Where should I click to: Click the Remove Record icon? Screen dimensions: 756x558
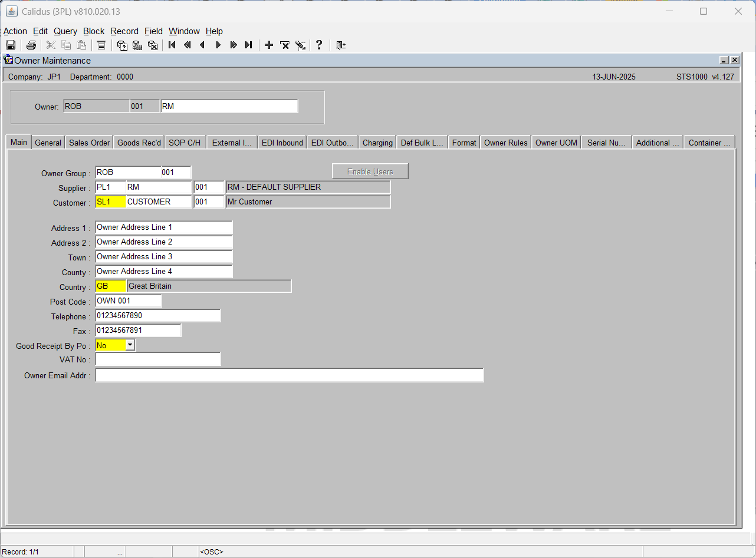tap(285, 45)
